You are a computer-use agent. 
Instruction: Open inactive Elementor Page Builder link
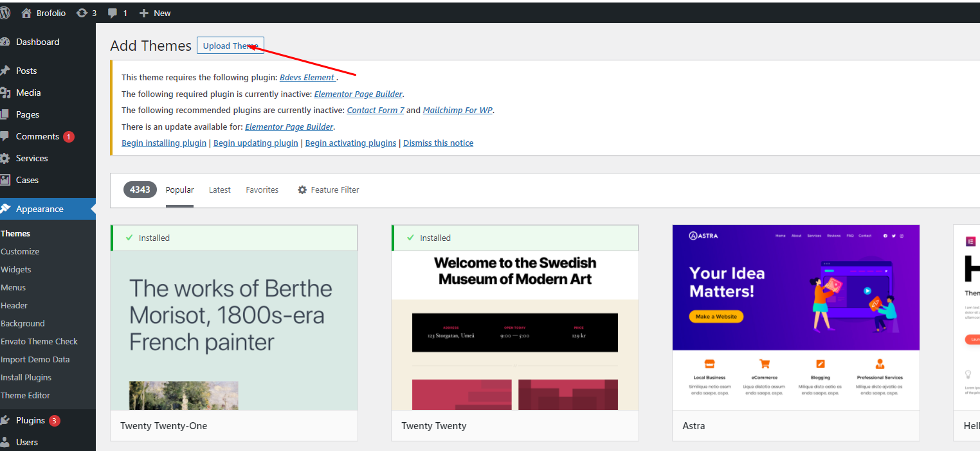(x=358, y=94)
